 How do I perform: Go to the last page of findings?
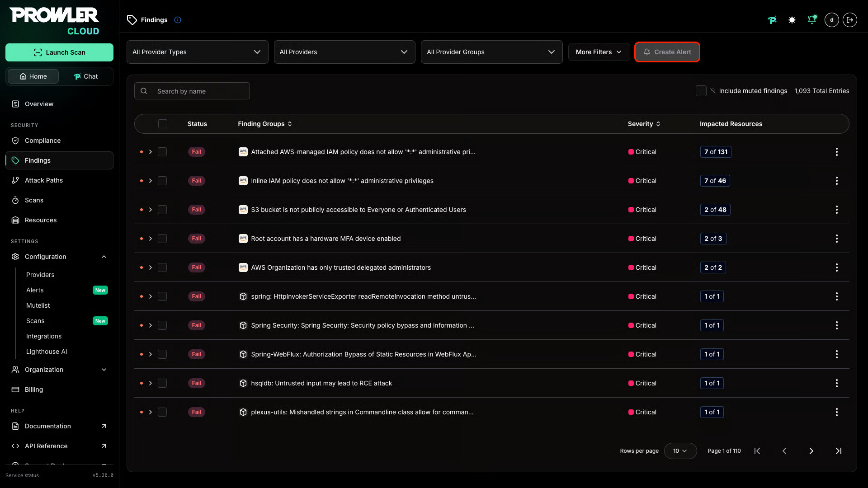839,451
